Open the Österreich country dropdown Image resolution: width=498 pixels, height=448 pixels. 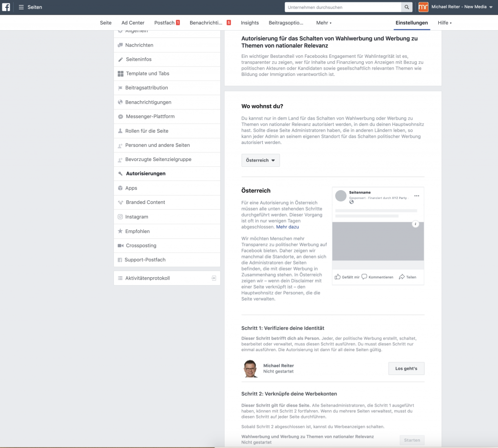pyautogui.click(x=260, y=161)
